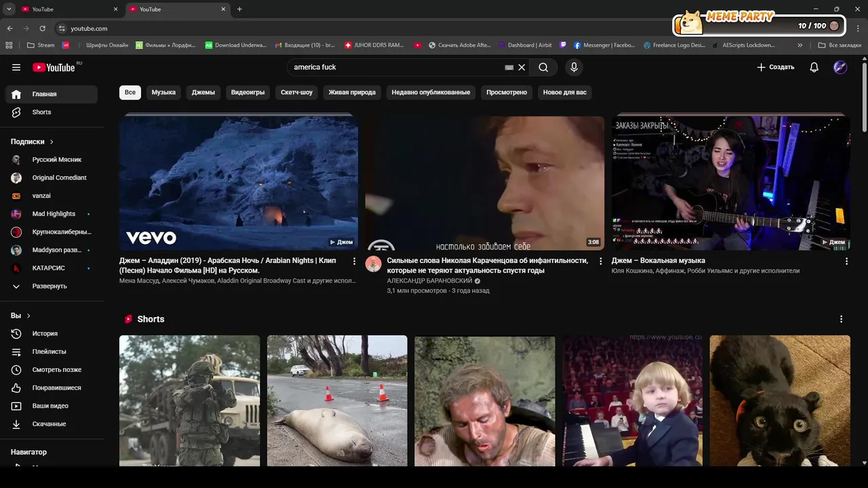Image resolution: width=868 pixels, height=488 pixels.
Task: Clear the search query with the X
Action: pos(521,67)
